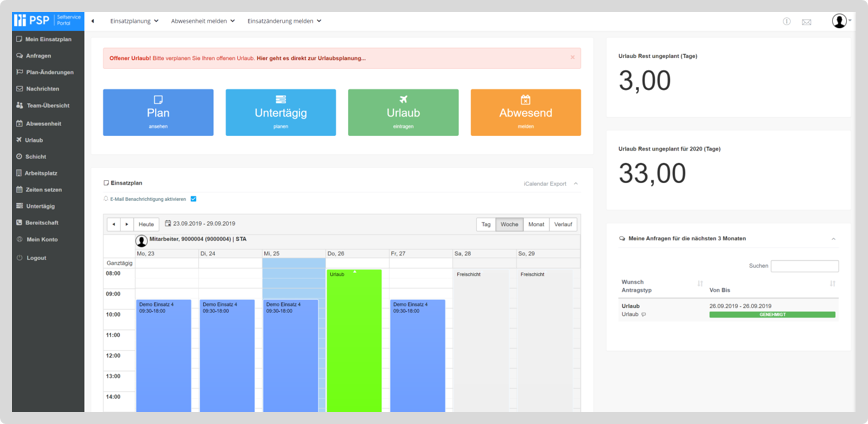This screenshot has width=868, height=424.
Task: Collapse sidebar with the left arrow icon
Action: pos(93,21)
